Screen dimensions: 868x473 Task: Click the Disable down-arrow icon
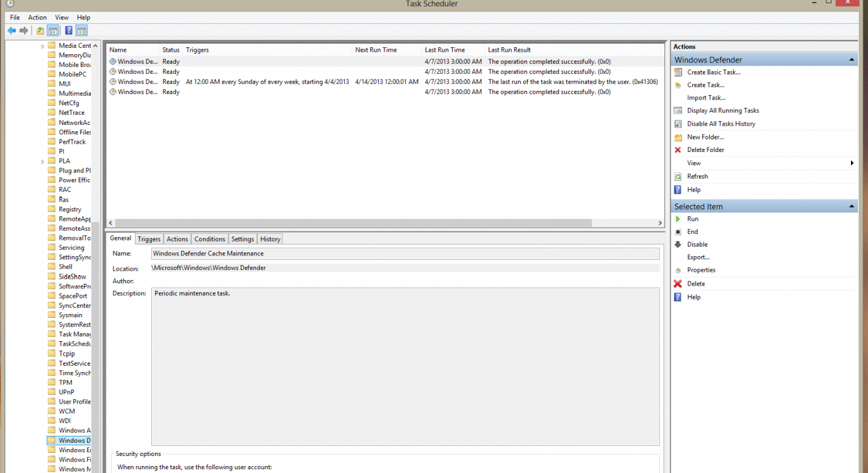[678, 245]
